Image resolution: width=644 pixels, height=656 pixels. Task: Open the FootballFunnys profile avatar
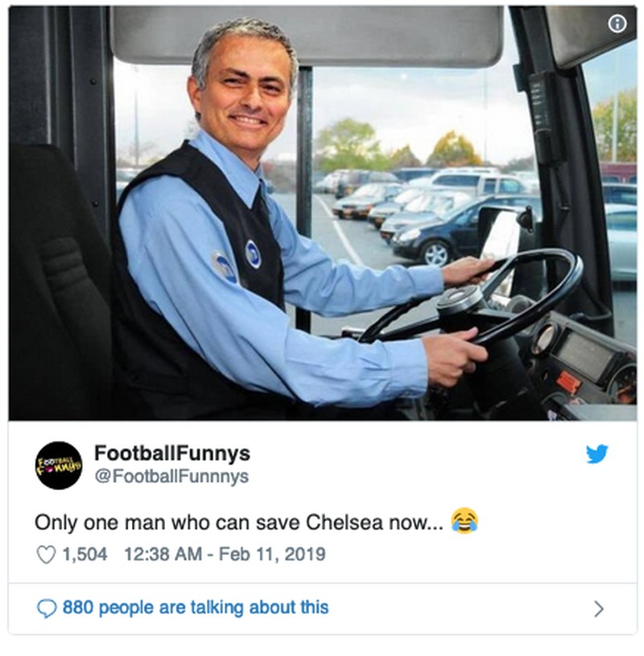[59, 465]
